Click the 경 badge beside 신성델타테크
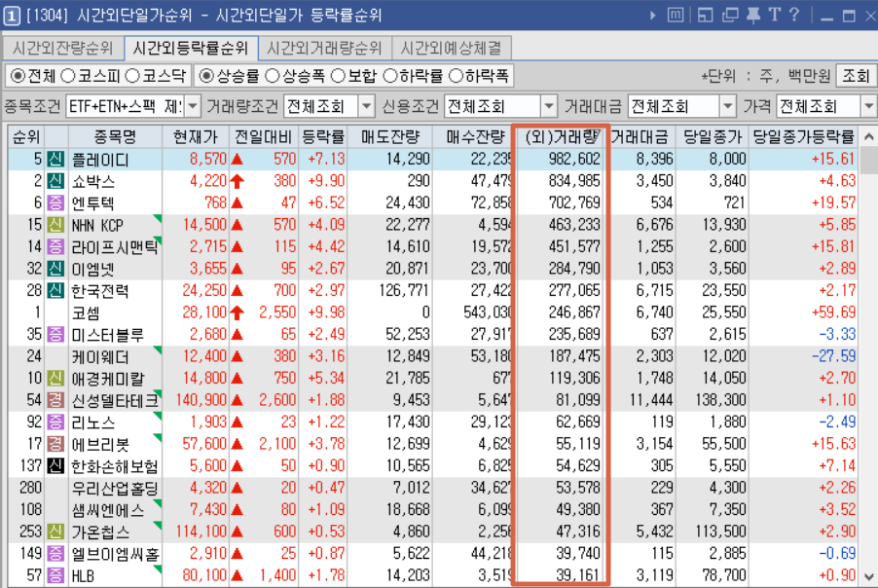Screen dimensions: 878x588 pyautogui.click(x=55, y=400)
